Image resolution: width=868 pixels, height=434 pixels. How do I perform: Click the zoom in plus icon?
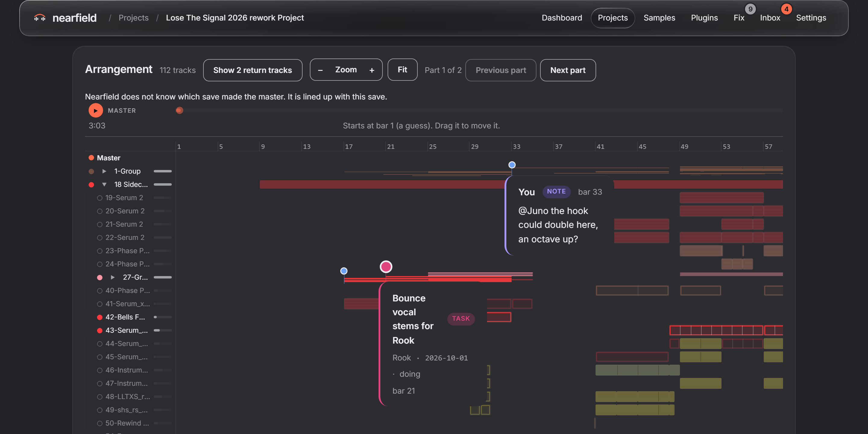(x=372, y=70)
